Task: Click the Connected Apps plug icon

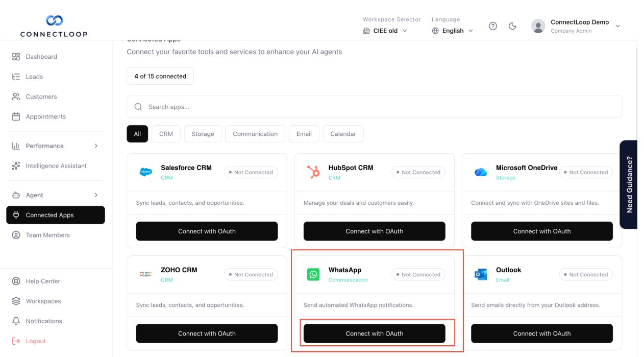Action: (x=16, y=215)
